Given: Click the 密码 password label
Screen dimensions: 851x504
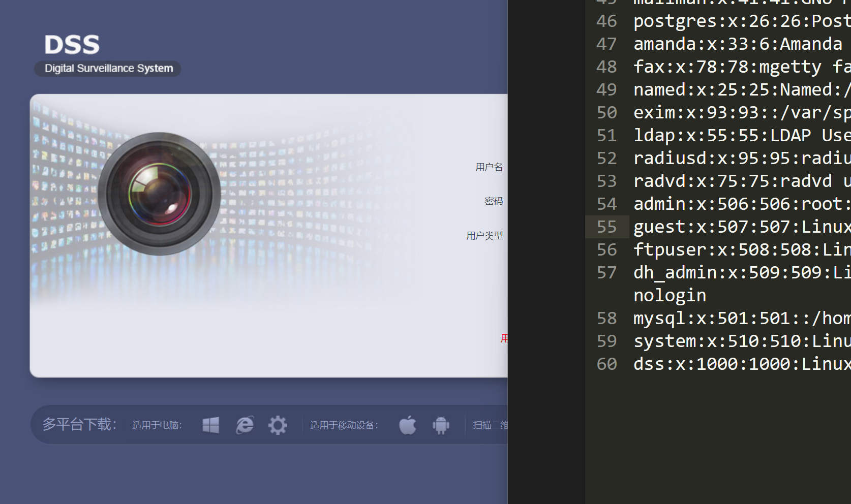Looking at the screenshot, I should [x=494, y=201].
